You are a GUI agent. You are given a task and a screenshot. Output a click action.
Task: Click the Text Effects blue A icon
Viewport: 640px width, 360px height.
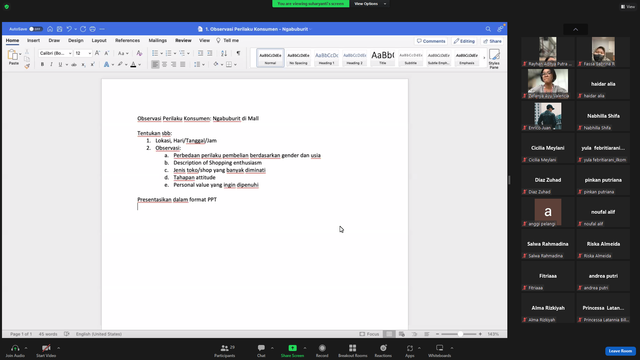coord(107,64)
